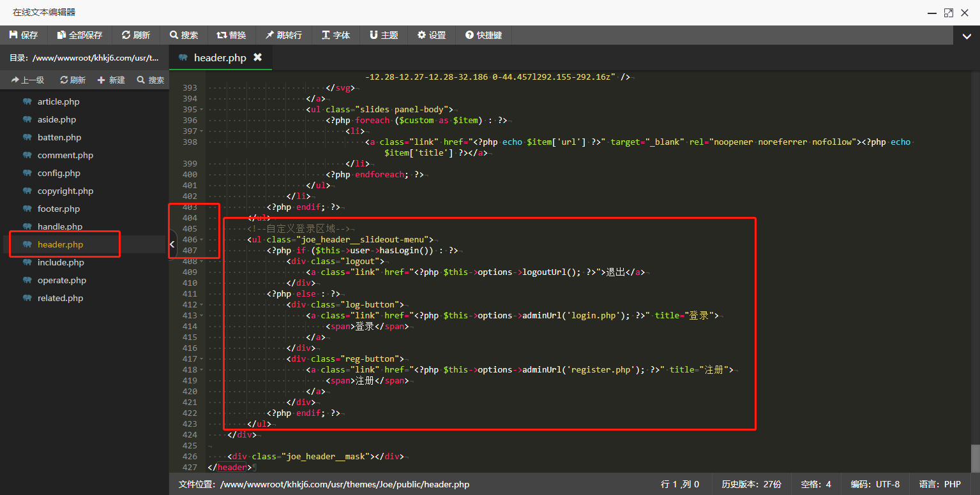The width and height of the screenshot is (980, 495).
Task: Select header.php in file list
Action: (60, 244)
